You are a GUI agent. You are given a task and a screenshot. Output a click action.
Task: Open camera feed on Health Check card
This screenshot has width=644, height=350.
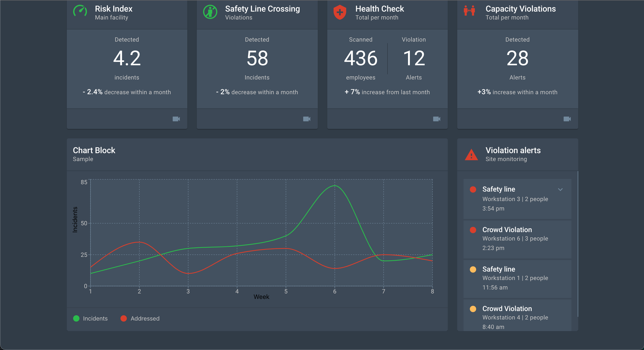[437, 119]
